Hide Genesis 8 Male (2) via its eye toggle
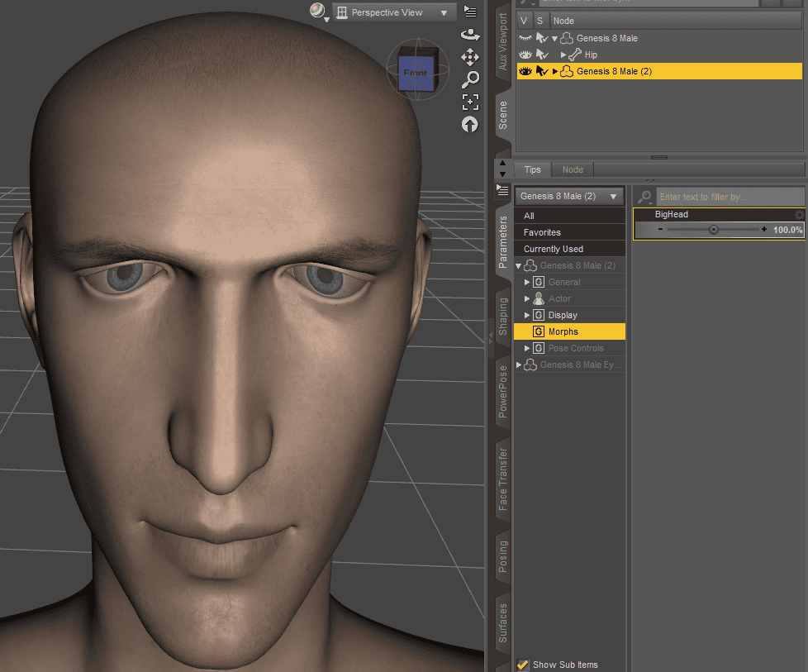 (525, 71)
